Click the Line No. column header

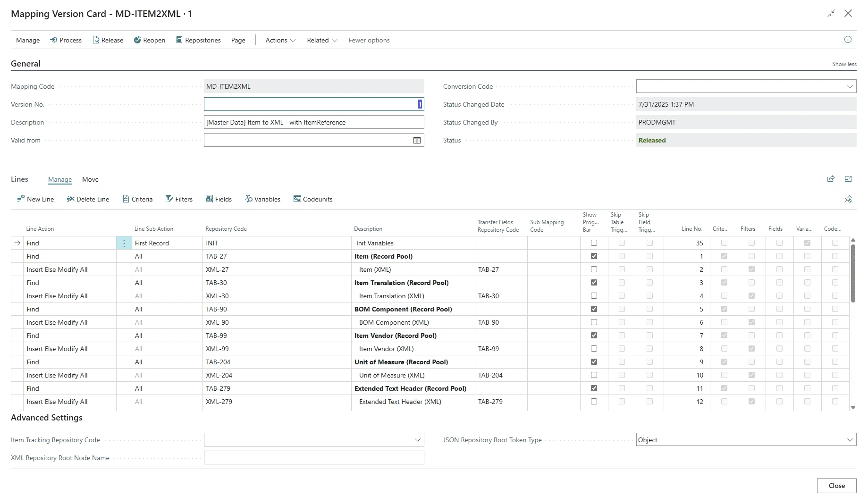692,229
